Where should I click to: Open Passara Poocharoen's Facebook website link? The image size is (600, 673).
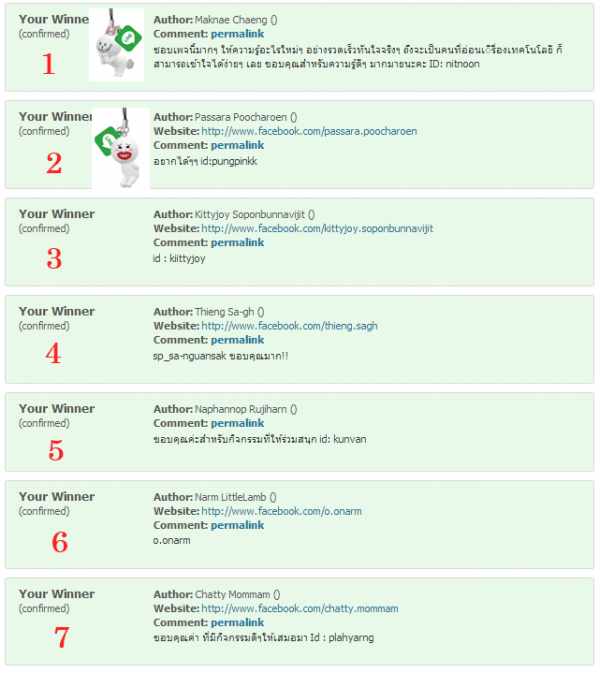309,131
